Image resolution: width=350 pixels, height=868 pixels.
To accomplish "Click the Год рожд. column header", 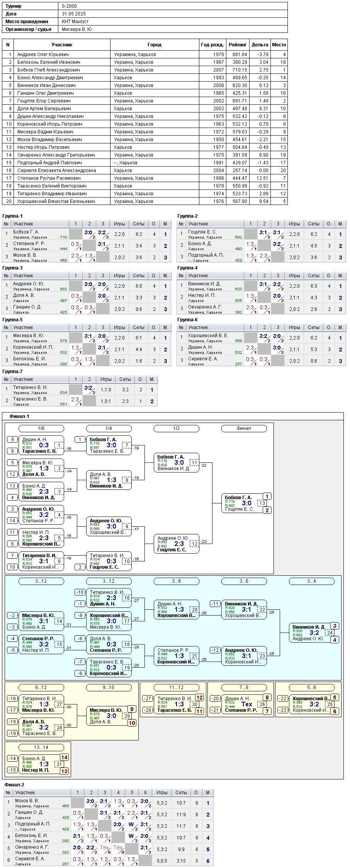I will [212, 45].
